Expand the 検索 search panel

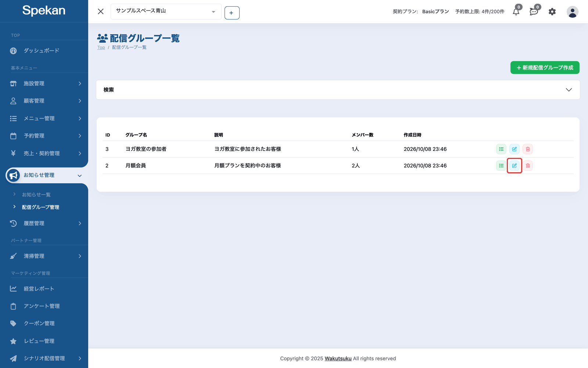[338, 90]
